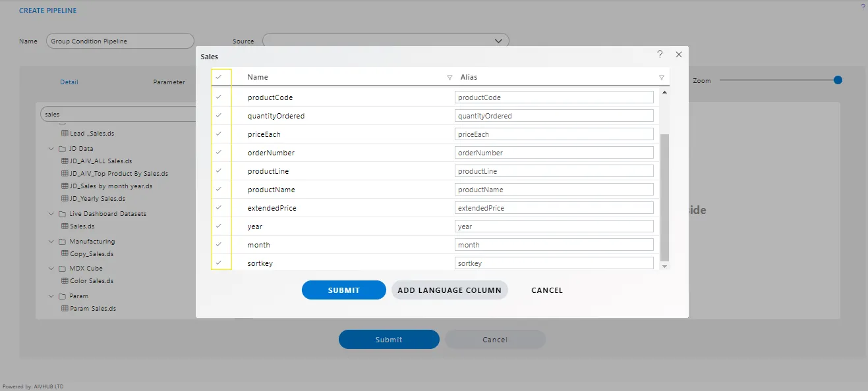Open the Alias column filter icon
The width and height of the screenshot is (868, 391).
662,77
